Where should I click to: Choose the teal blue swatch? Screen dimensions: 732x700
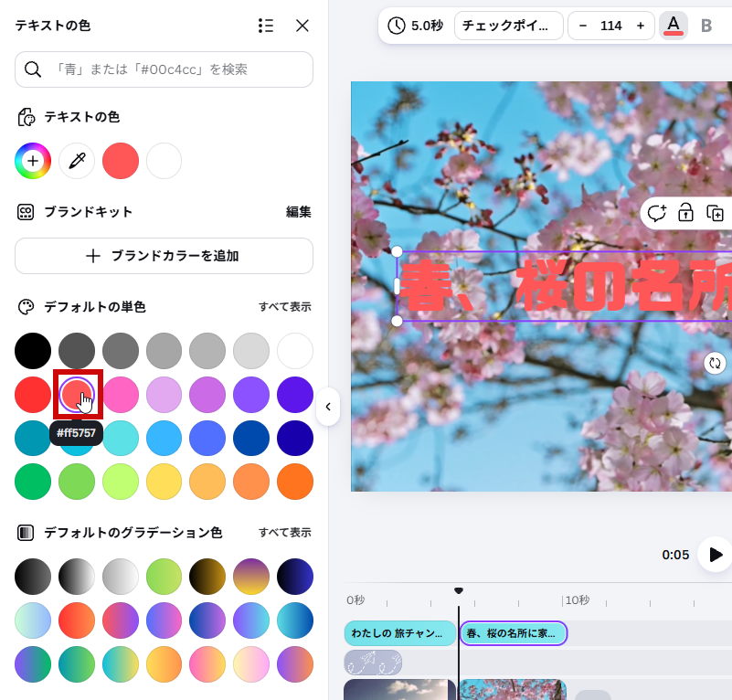pos(33,438)
